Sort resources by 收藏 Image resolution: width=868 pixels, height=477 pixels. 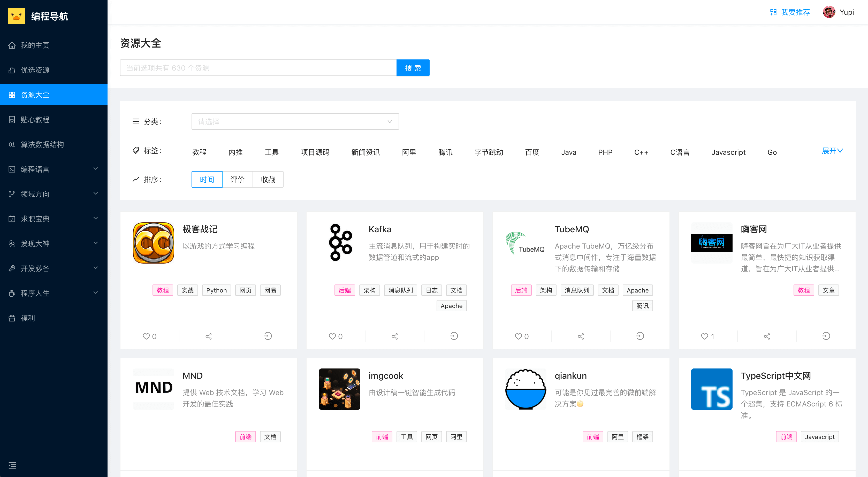point(268,180)
